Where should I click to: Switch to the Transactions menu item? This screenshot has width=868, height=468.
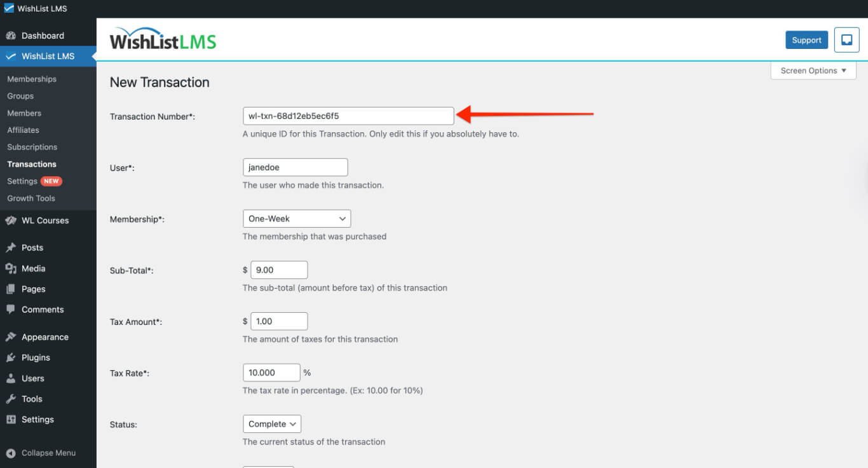[31, 163]
